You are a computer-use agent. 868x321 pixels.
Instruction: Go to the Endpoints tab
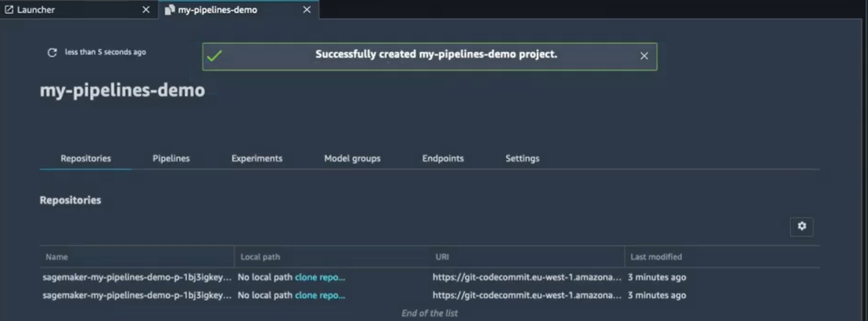[x=443, y=158]
